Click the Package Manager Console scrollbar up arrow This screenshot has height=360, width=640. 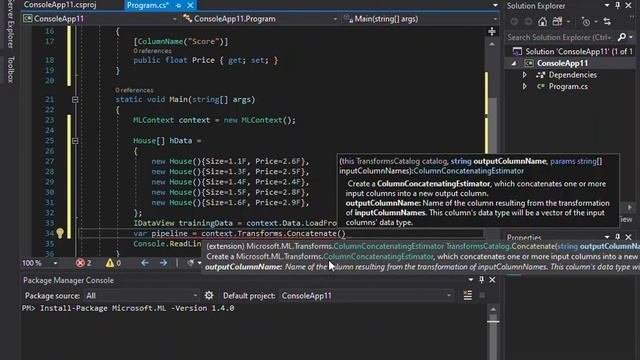coord(493,309)
